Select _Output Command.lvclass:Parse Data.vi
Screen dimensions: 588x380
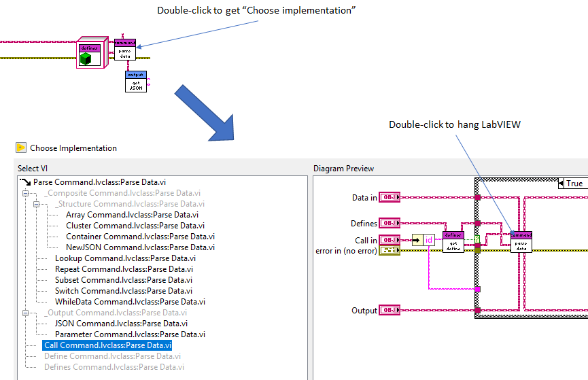pyautogui.click(x=116, y=313)
